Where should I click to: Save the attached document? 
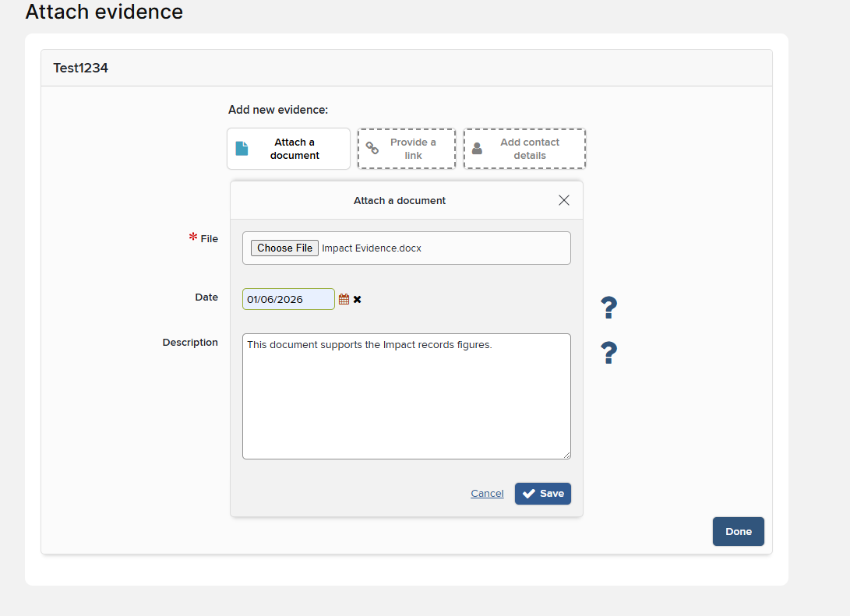coord(542,494)
